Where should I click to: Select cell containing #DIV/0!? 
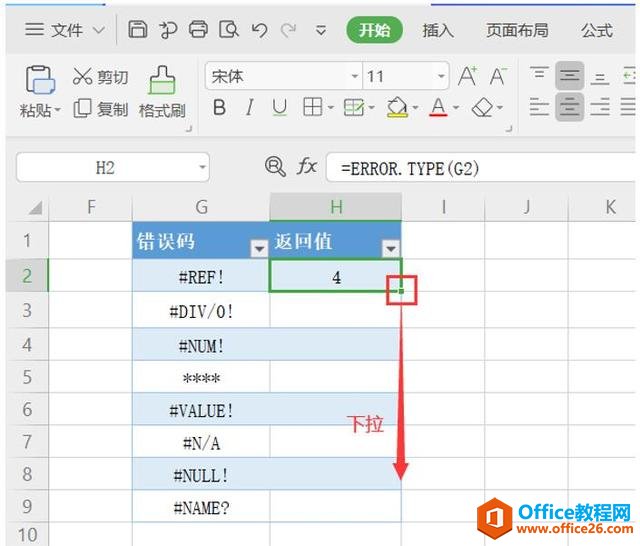click(x=201, y=312)
